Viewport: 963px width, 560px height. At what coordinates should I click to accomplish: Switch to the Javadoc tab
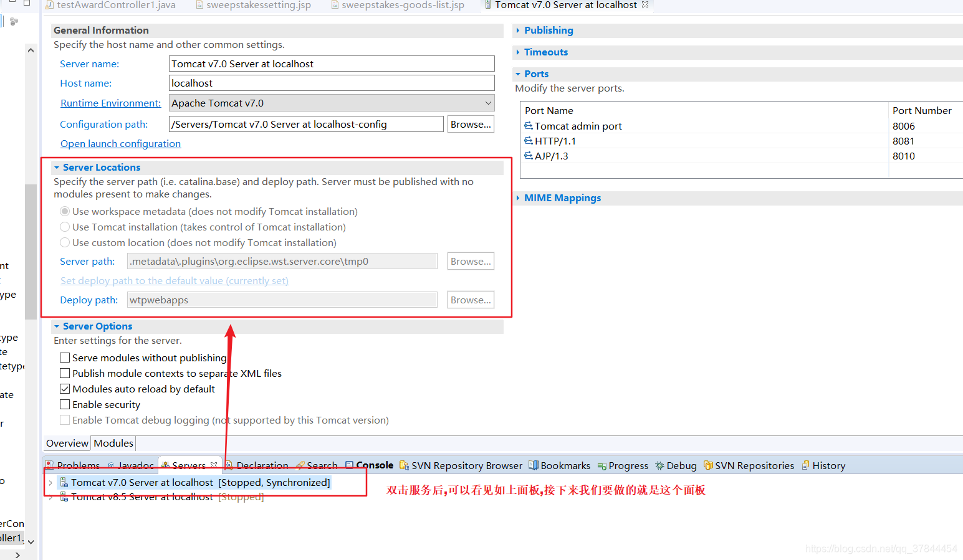pyautogui.click(x=131, y=465)
